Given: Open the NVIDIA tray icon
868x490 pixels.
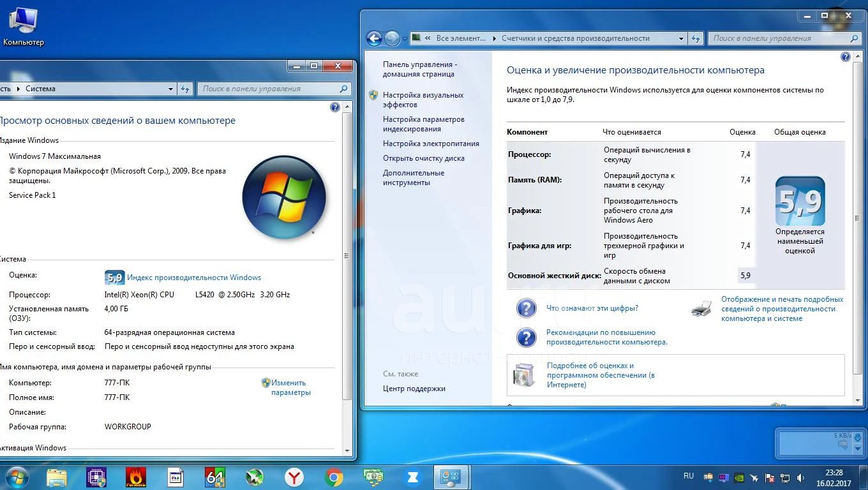Looking at the screenshot, I should click(x=738, y=477).
